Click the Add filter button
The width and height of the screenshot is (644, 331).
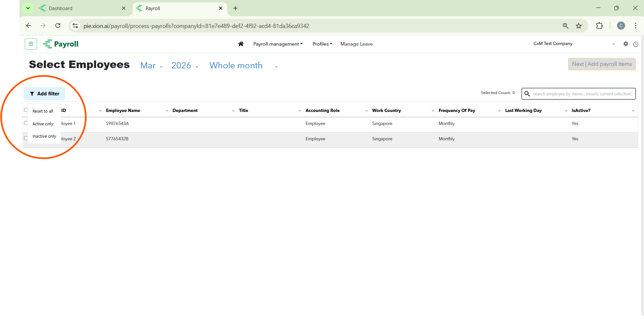tap(44, 94)
